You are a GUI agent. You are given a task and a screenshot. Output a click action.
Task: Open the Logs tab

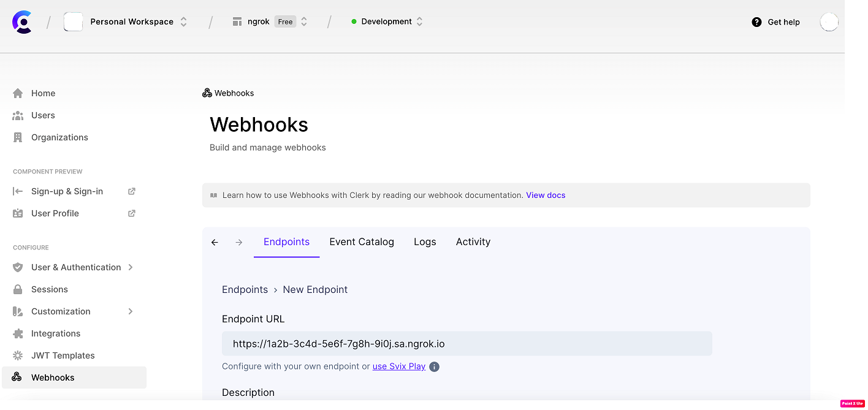tap(425, 241)
